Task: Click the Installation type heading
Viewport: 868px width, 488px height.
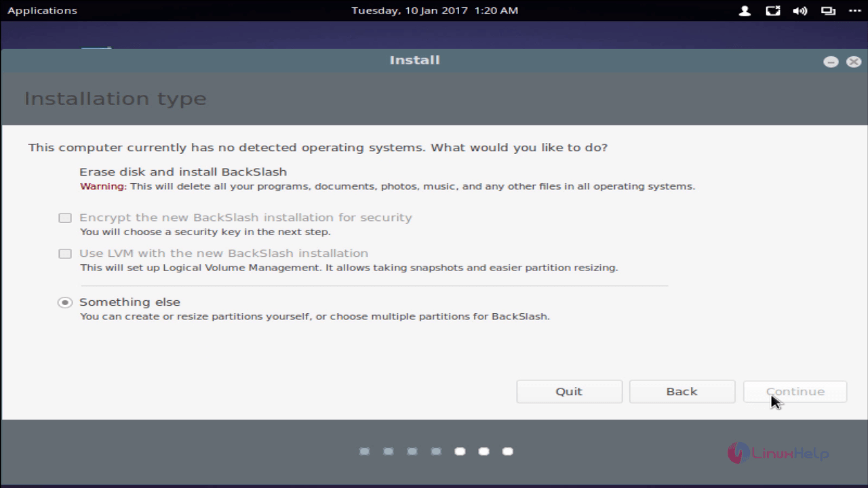Action: coord(115,99)
